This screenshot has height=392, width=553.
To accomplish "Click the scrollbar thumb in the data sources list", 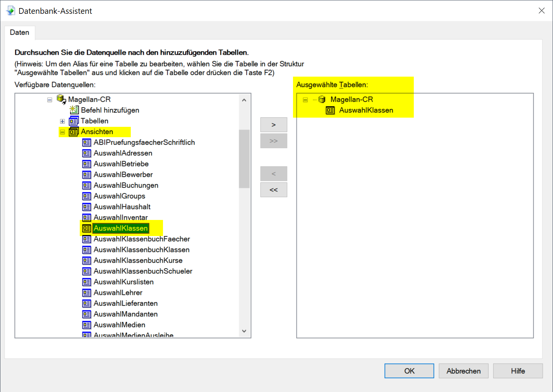I will pyautogui.click(x=244, y=159).
